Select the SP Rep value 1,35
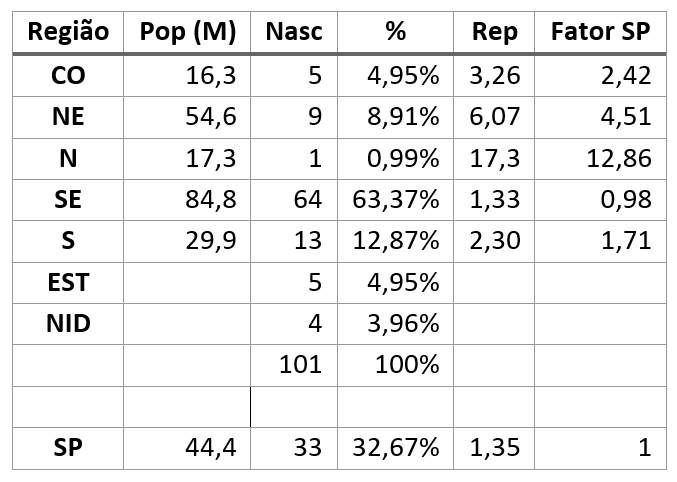 (x=494, y=448)
